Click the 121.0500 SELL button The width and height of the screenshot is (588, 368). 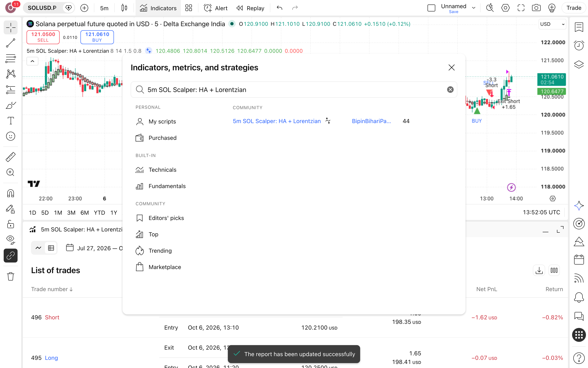point(43,37)
